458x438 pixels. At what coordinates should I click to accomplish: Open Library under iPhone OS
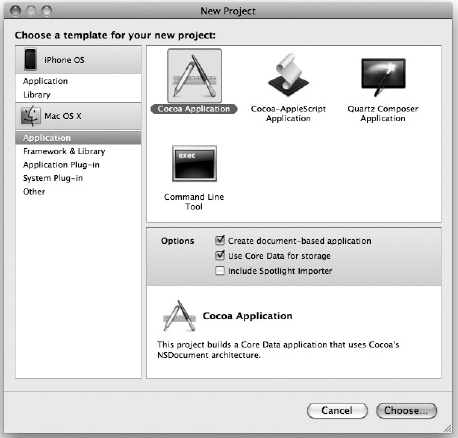click(78, 95)
